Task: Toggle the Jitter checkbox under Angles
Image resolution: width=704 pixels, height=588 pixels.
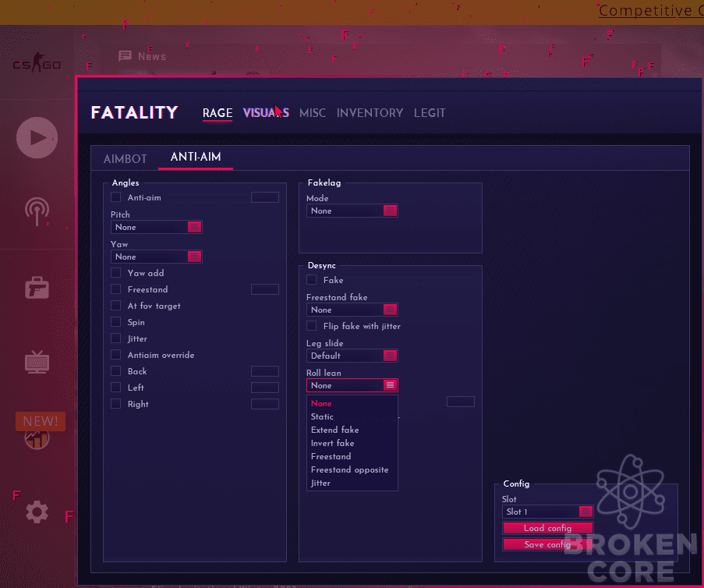Action: (116, 338)
